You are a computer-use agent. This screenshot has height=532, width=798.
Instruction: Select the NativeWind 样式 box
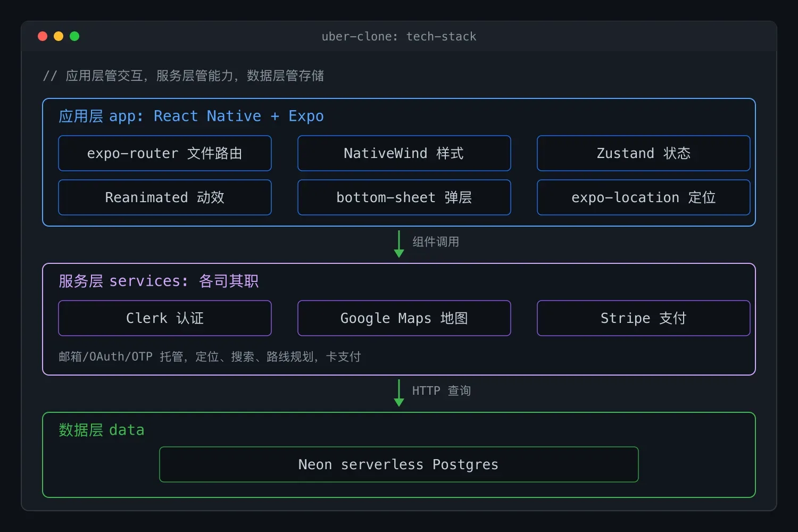tap(404, 153)
